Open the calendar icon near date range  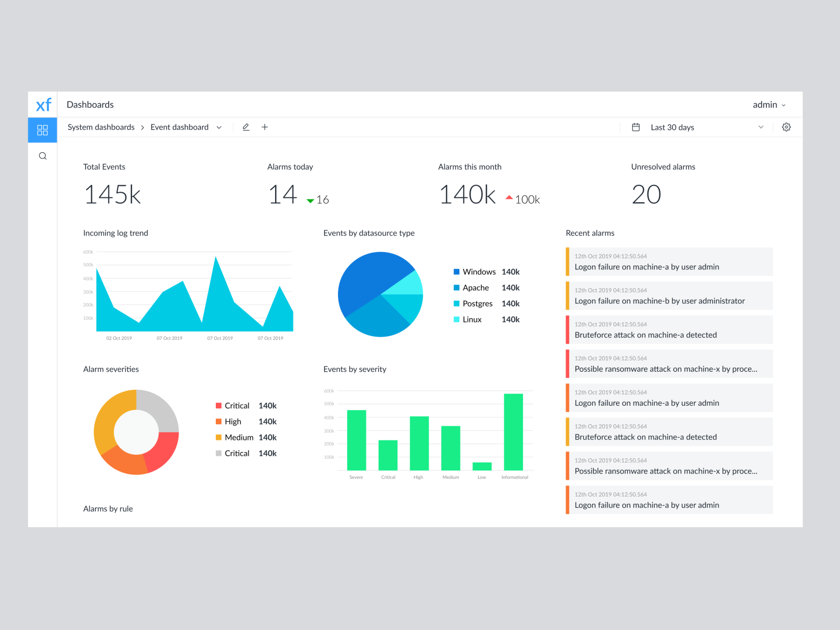636,127
